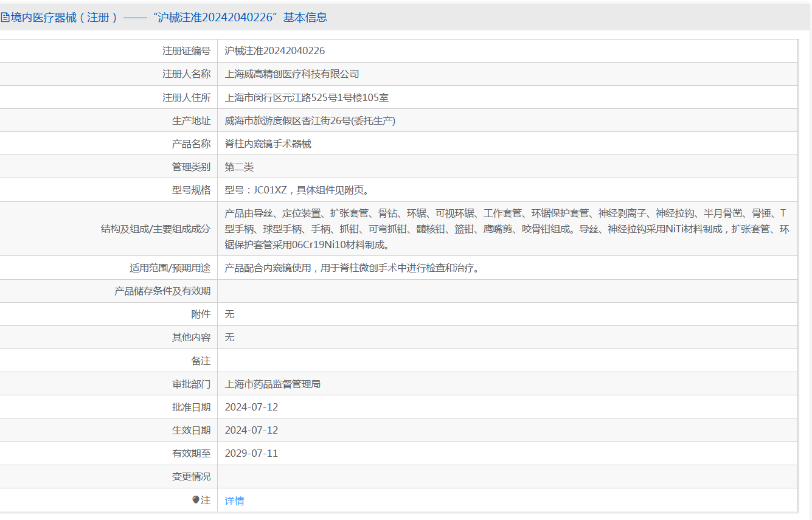Click the 注册人名称 label

(186, 74)
